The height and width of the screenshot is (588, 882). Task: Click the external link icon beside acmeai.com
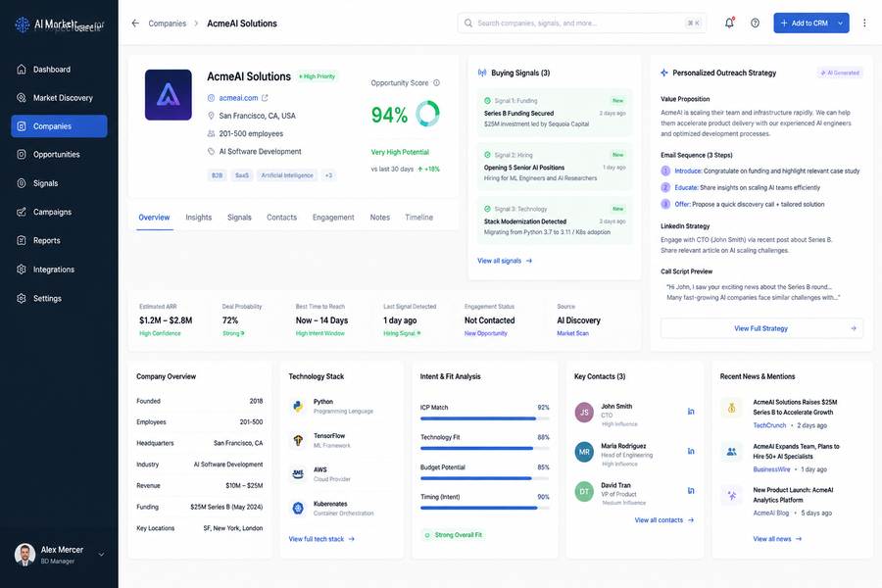point(265,97)
